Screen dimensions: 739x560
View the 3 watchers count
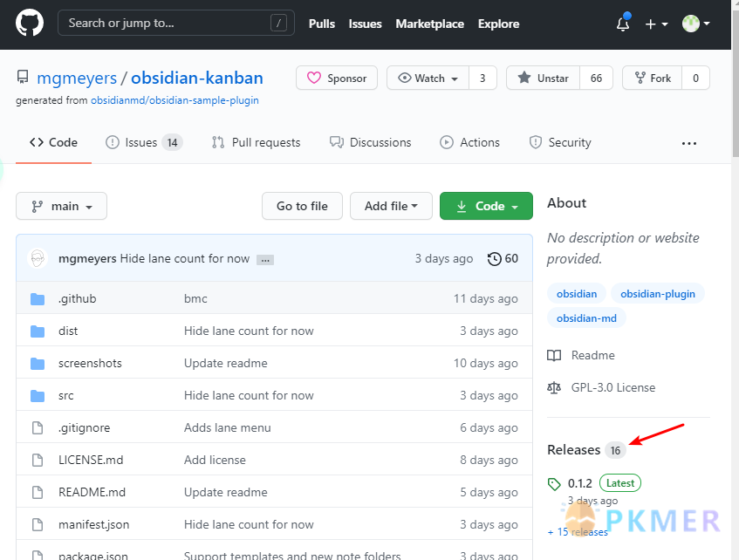click(482, 78)
